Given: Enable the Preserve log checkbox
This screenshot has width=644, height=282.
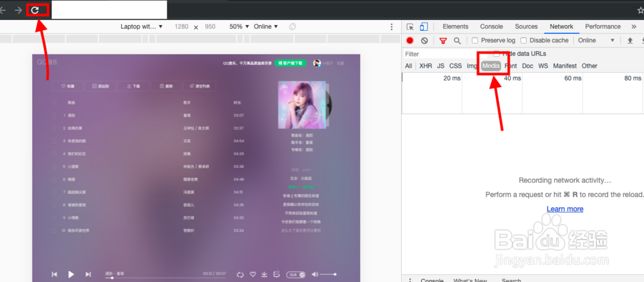Looking at the screenshot, I should (x=475, y=40).
